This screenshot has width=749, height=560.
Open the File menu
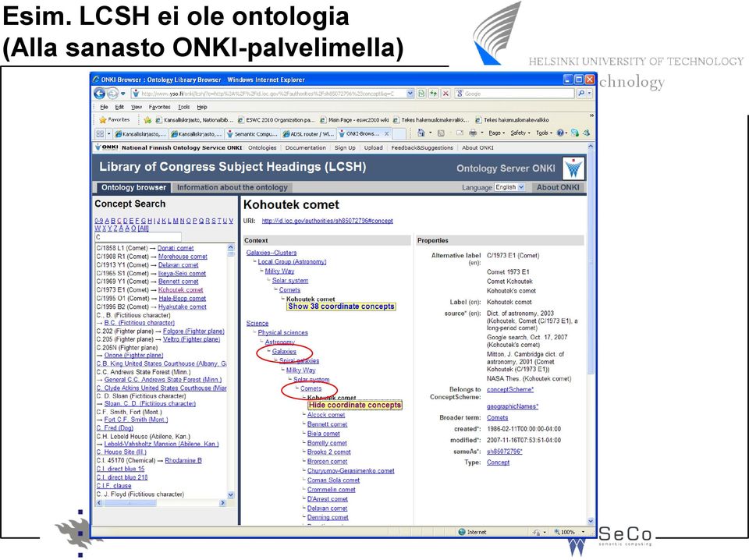pos(104,107)
